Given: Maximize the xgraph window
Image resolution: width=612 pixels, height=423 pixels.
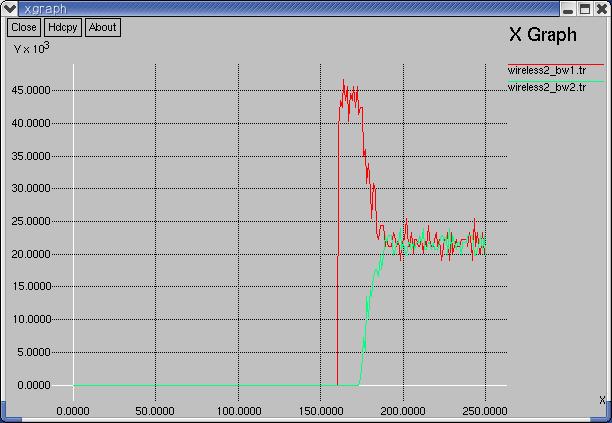Looking at the screenshot, I should point(585,9).
